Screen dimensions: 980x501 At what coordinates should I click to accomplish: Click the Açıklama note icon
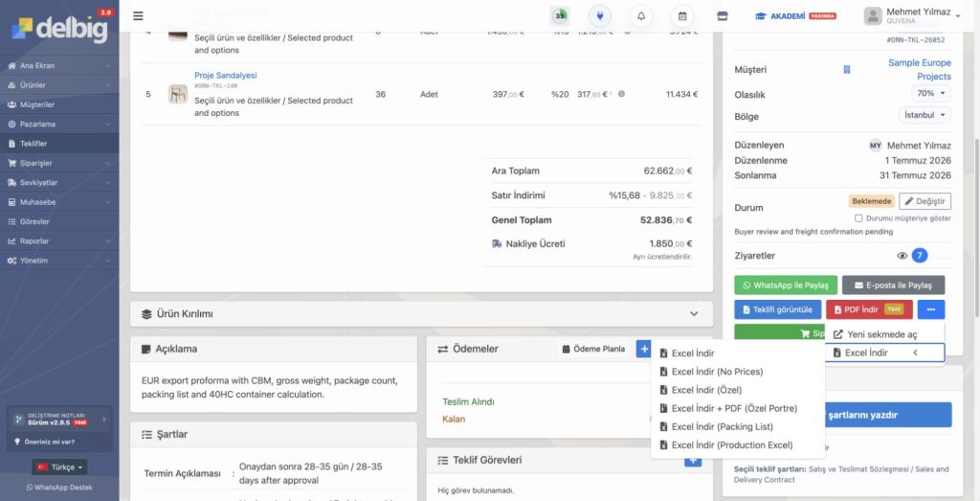146,349
